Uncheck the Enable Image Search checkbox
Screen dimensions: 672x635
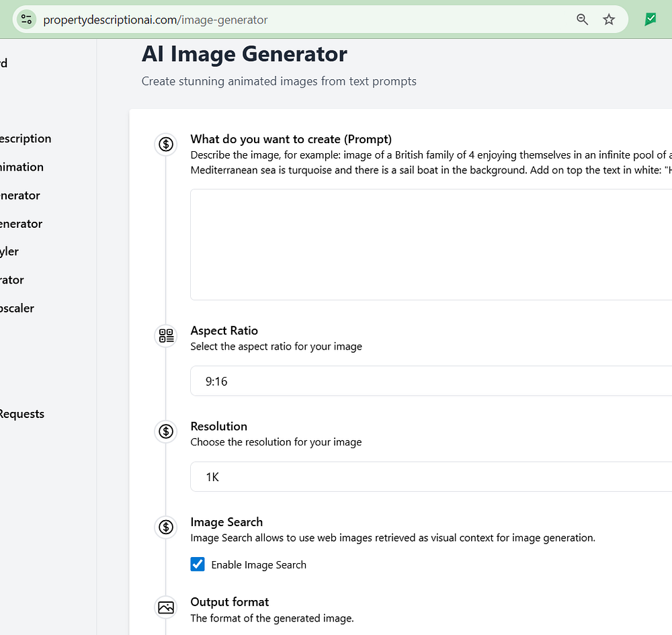click(x=198, y=564)
